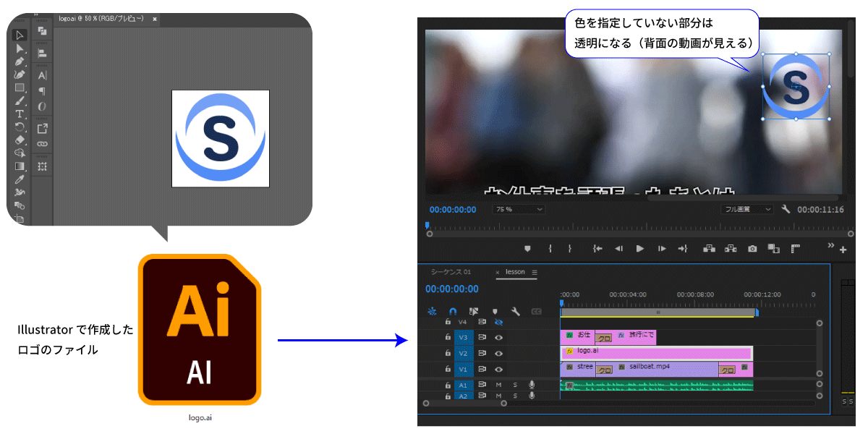Mute the A1 audio track
868x434 pixels.
coord(498,385)
